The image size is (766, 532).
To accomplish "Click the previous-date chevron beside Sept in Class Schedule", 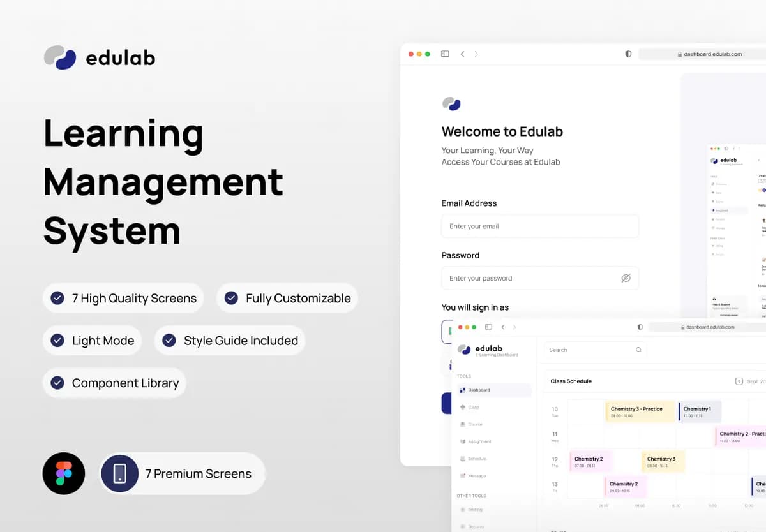I will [739, 381].
